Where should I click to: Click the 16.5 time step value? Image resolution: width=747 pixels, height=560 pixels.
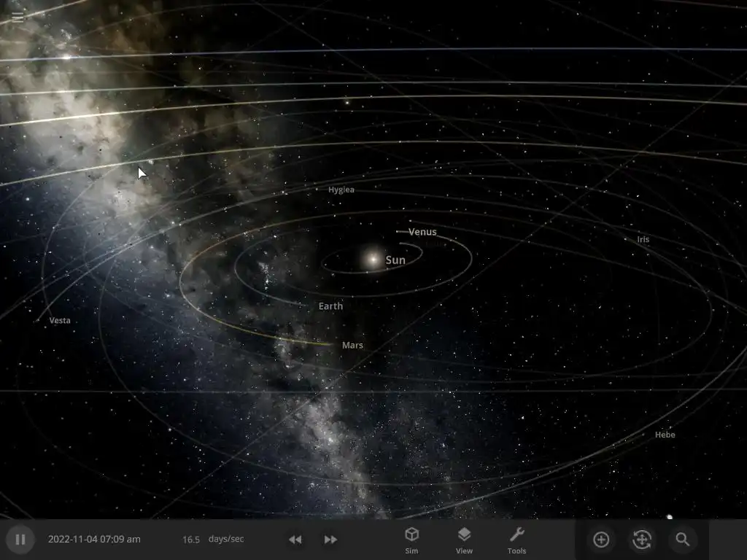[x=191, y=540]
